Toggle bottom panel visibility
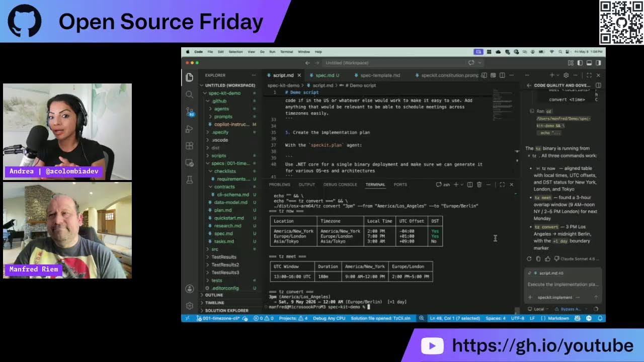This screenshot has height=362, width=644. (589, 63)
